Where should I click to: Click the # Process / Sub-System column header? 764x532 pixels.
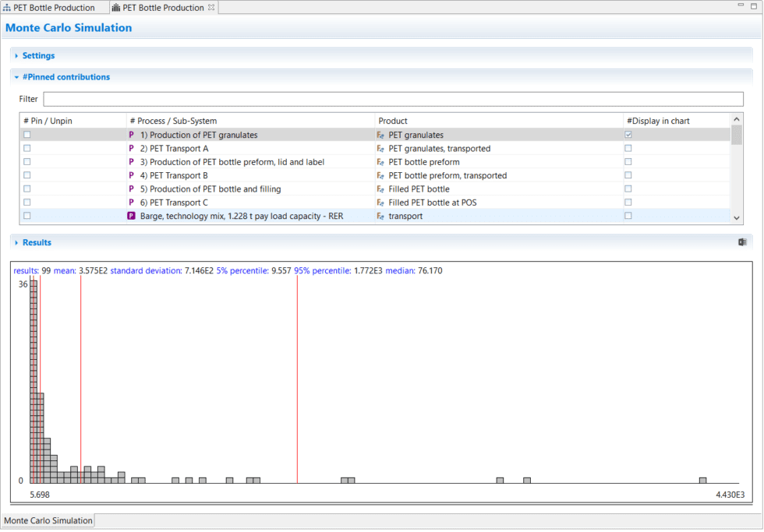coord(173,121)
